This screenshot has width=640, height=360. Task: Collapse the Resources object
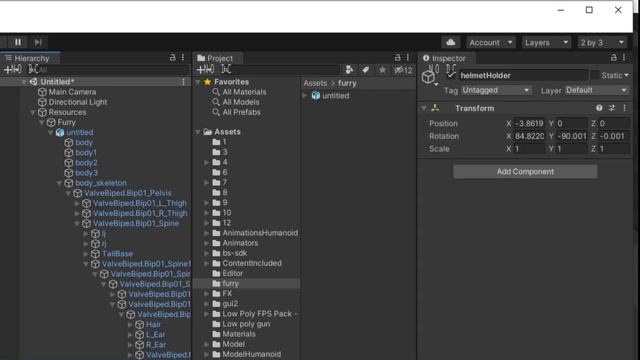coord(32,112)
